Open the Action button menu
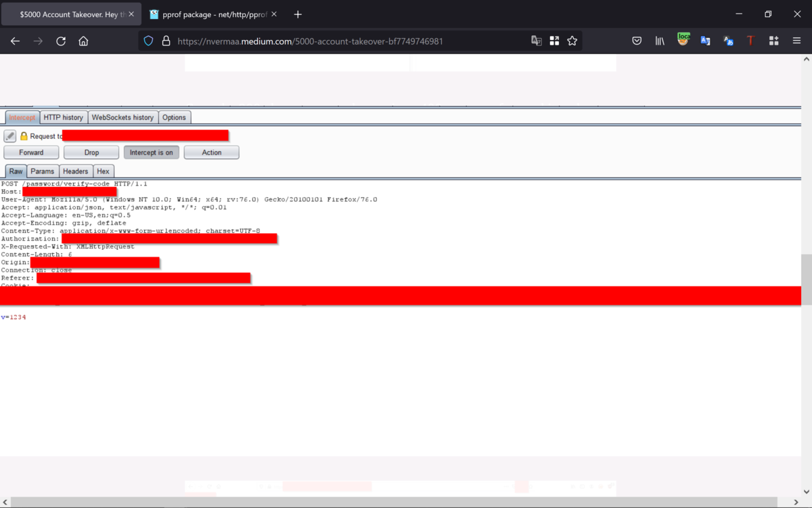The image size is (812, 508). [212, 152]
